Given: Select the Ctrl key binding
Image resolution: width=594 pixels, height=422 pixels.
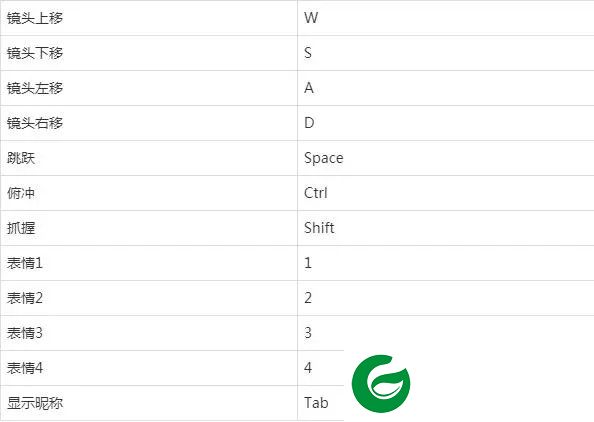Looking at the screenshot, I should point(316,193).
